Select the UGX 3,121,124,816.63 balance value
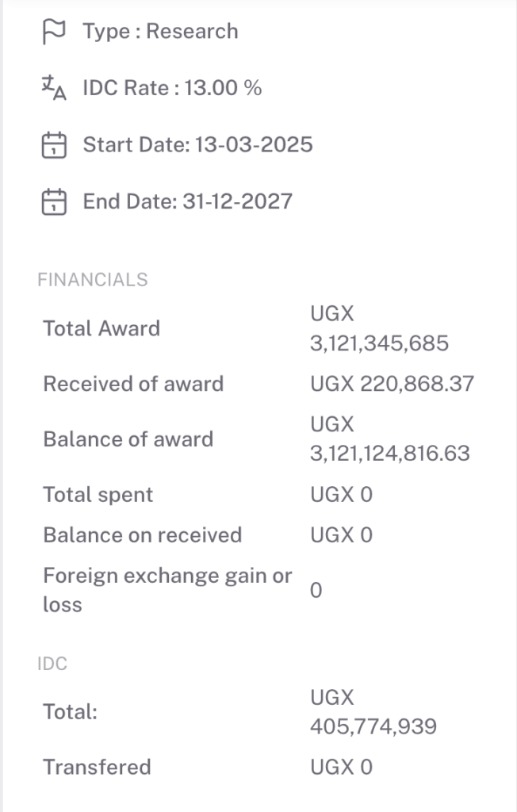Viewport: 517px width, 812px height. 390,439
